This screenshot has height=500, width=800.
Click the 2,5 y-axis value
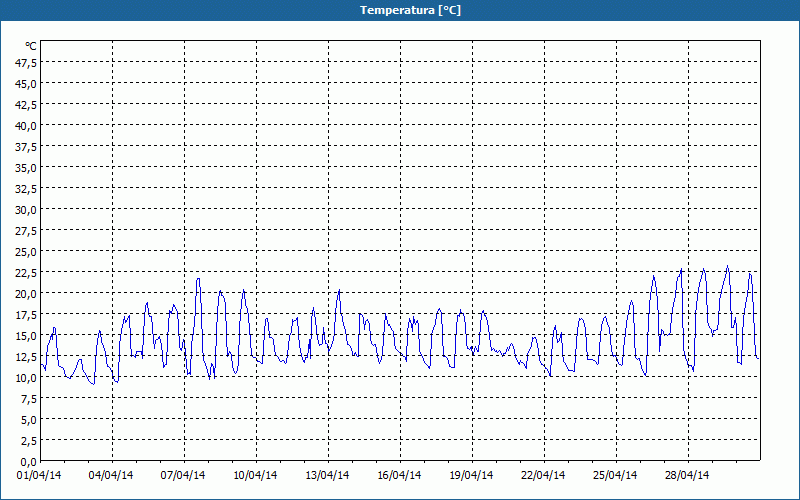coord(29,441)
